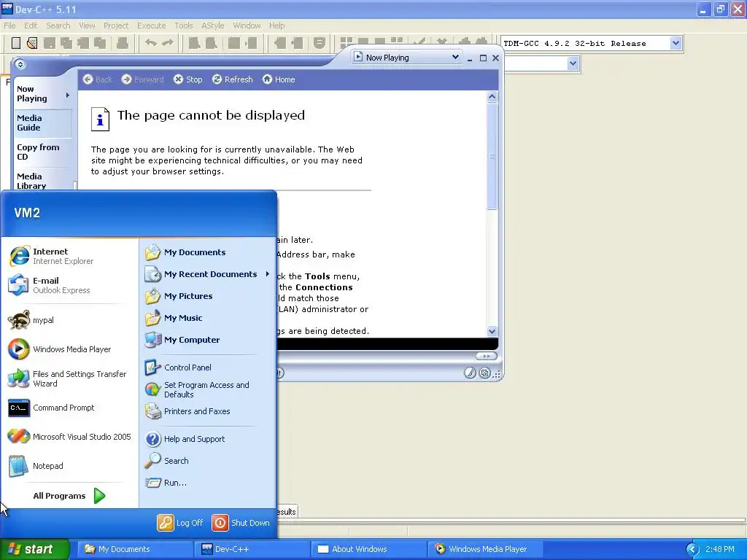
Task: Expand hidden system tray icons arrow
Action: point(692,550)
